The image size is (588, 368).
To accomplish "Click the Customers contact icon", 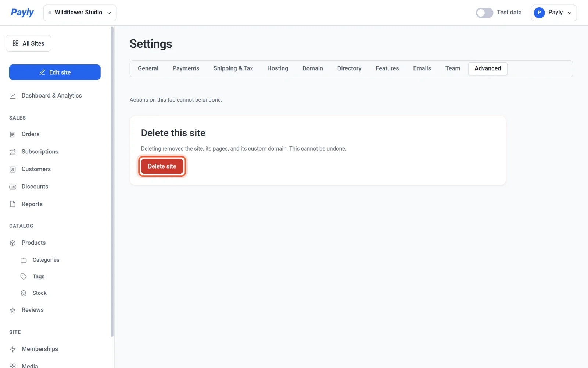I will [12, 169].
